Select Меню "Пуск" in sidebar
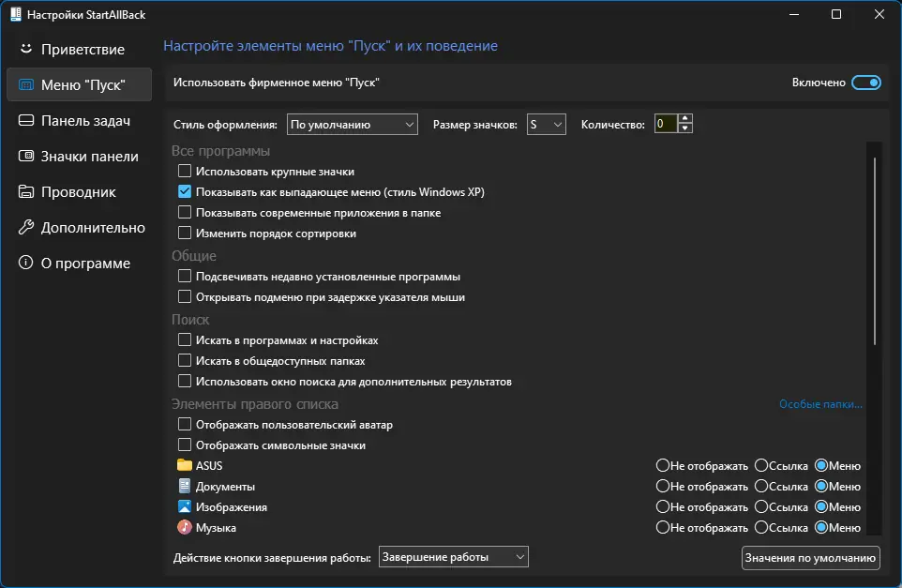This screenshot has height=588, width=902. (x=80, y=84)
